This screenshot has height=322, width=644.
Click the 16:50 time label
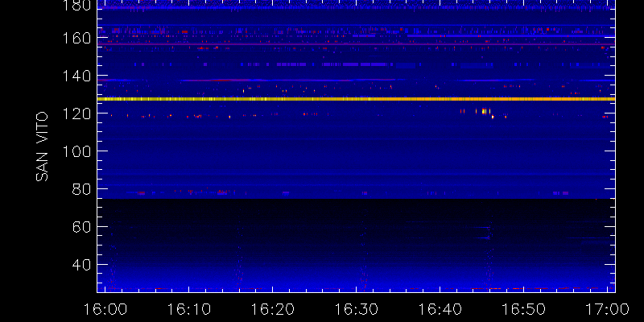point(524,309)
